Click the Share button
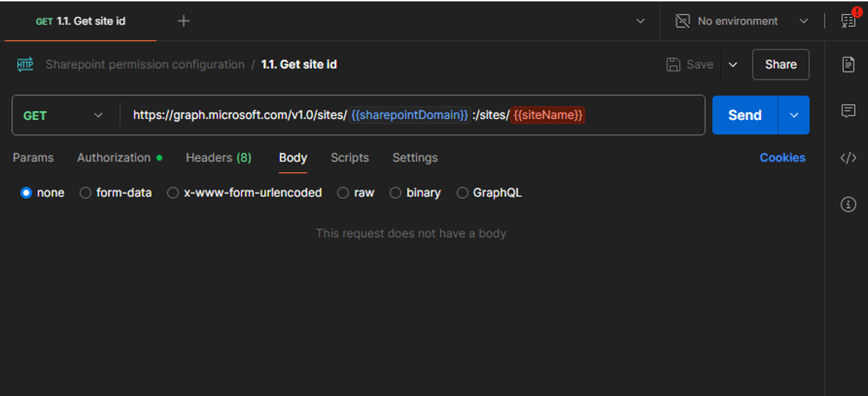Image resolution: width=868 pixels, height=396 pixels. 781,64
